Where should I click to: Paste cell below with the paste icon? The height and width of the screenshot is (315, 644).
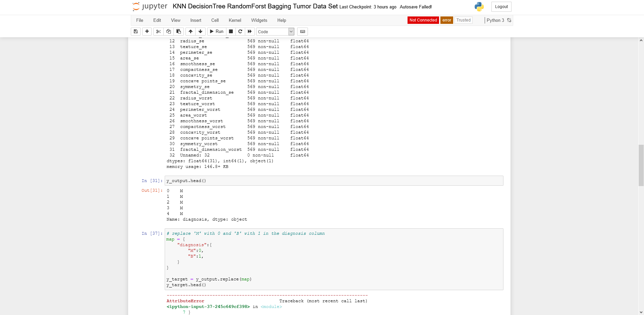tap(179, 32)
